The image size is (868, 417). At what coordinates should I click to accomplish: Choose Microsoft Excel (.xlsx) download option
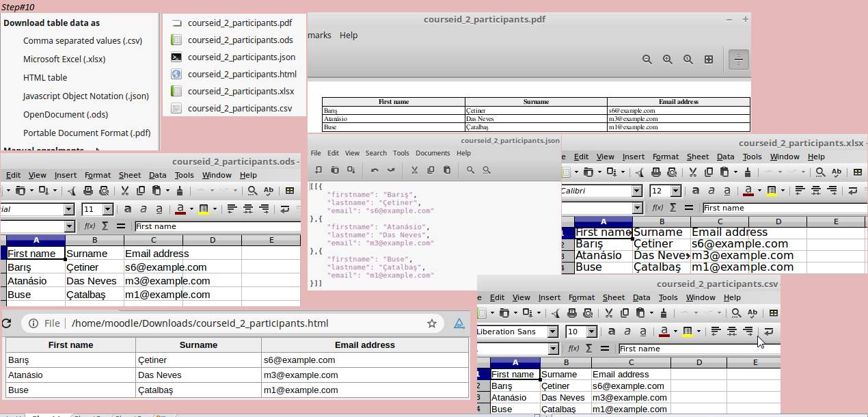click(x=64, y=59)
